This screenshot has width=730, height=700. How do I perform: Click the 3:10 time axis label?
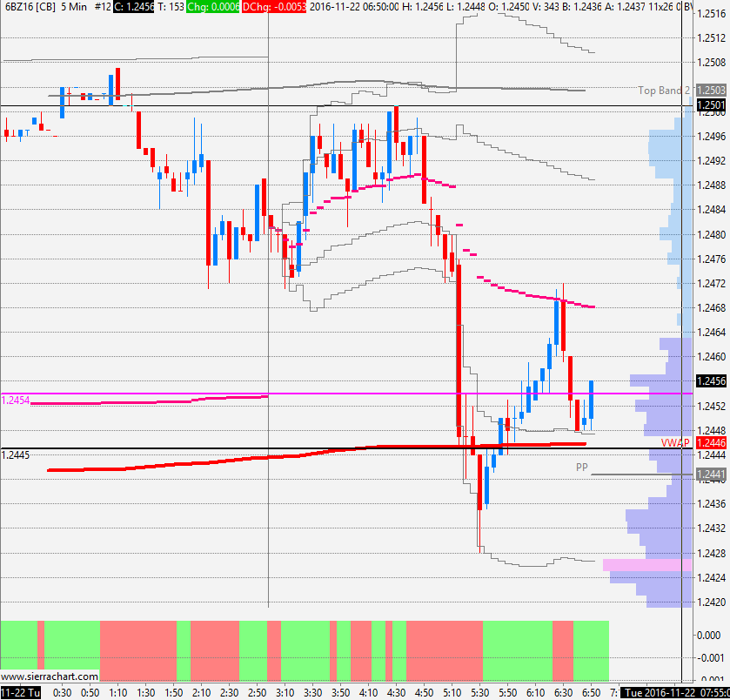(x=285, y=692)
